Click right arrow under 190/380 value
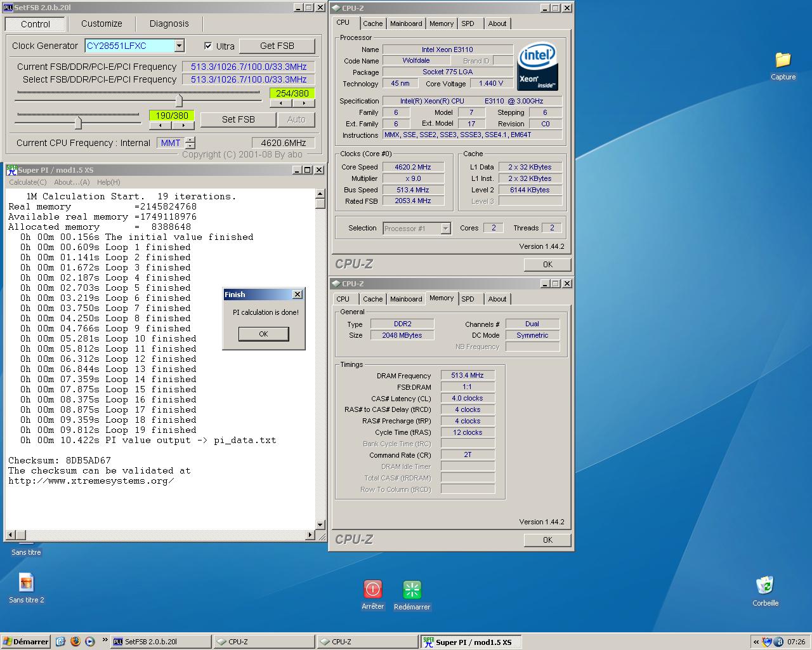Screen dimensions: 812x650 coord(183,125)
